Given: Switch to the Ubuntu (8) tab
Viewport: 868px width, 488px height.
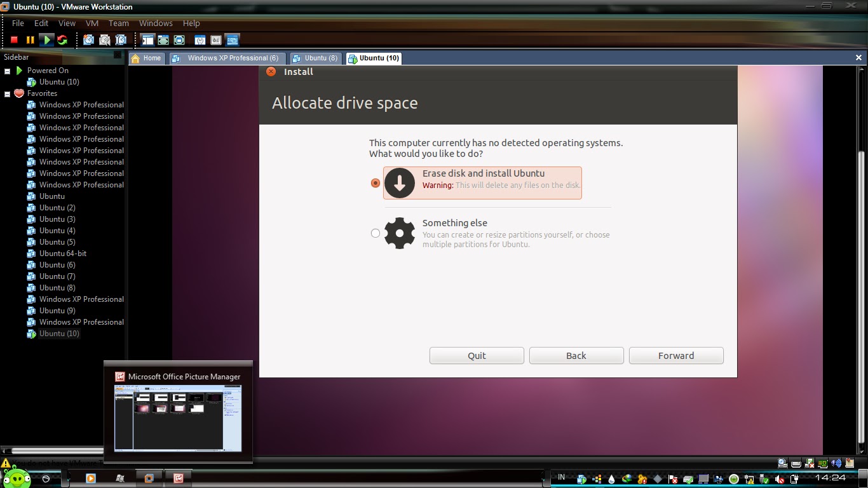Looking at the screenshot, I should pos(315,58).
